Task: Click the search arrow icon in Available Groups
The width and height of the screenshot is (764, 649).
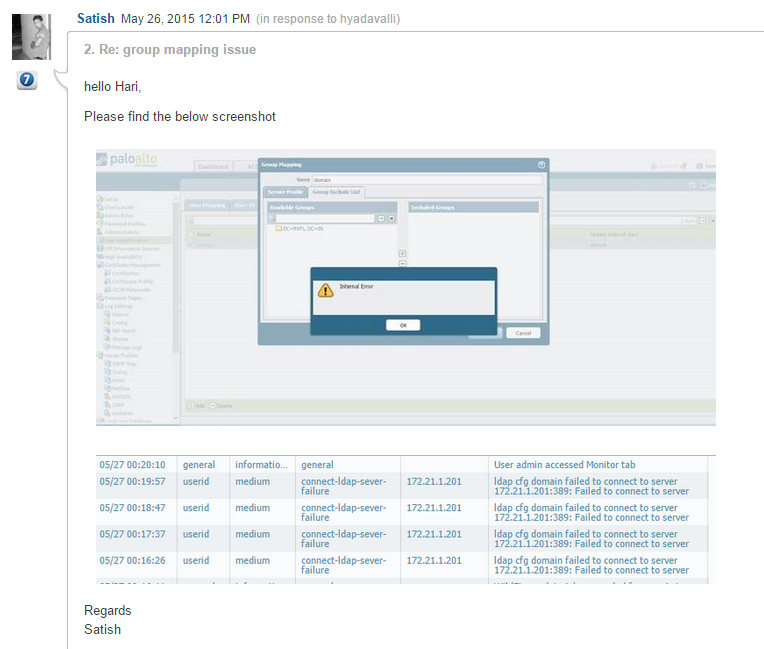Action: [382, 219]
